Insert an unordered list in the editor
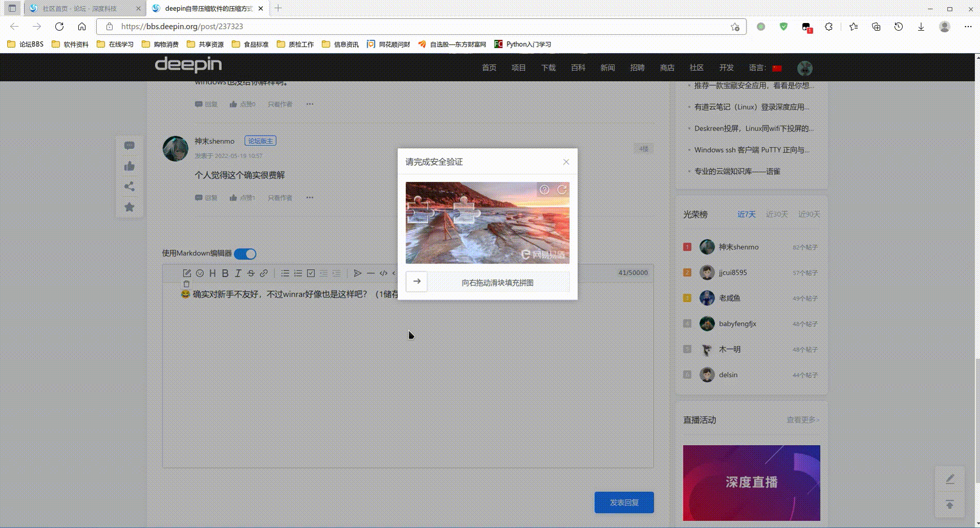The width and height of the screenshot is (980, 528). point(285,273)
